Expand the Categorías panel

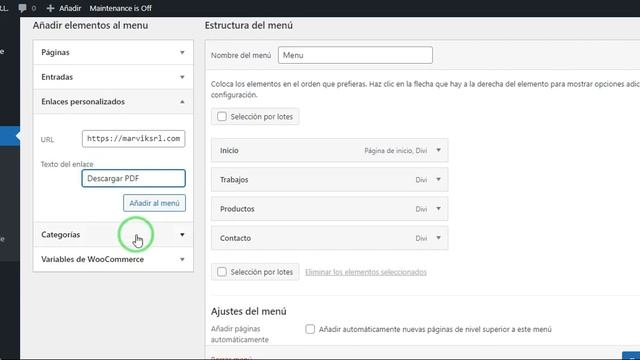[113, 235]
